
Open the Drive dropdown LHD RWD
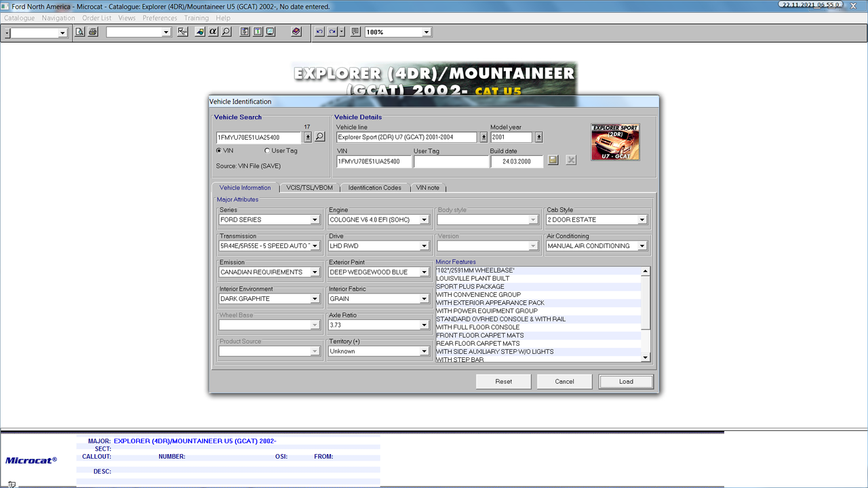pos(425,246)
